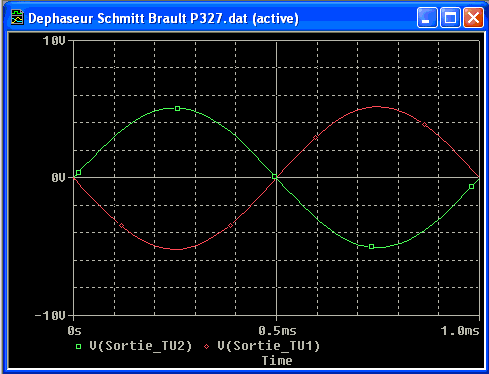Image resolution: width=489 pixels, height=374 pixels.
Task: Maximize the Dephaseur Schmitt Brault window
Action: click(x=450, y=18)
